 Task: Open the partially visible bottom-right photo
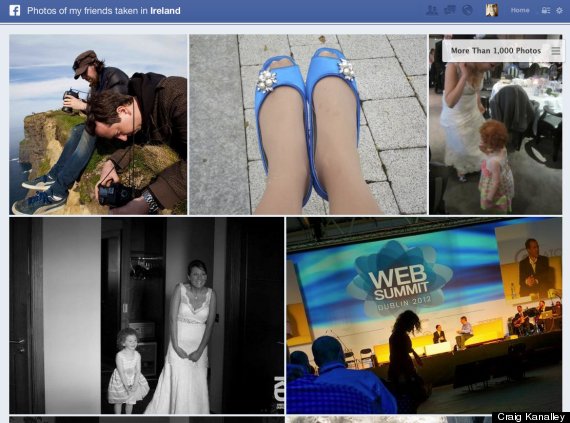tap(389, 420)
